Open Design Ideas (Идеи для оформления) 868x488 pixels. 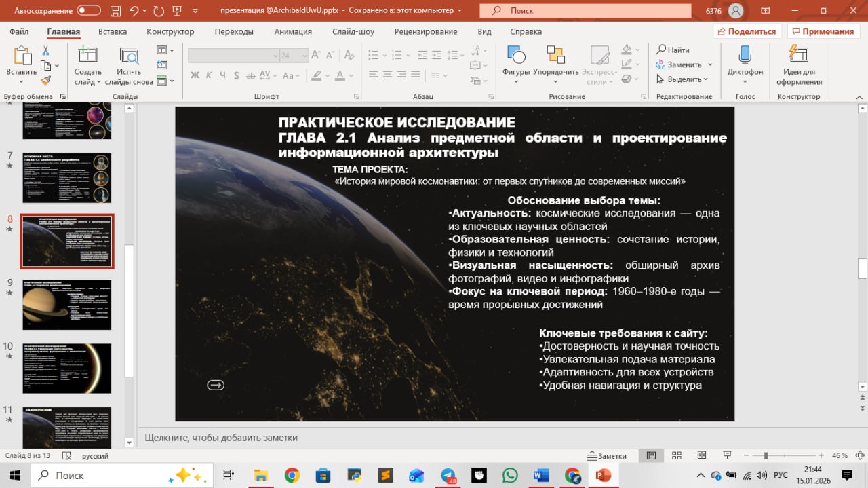799,67
